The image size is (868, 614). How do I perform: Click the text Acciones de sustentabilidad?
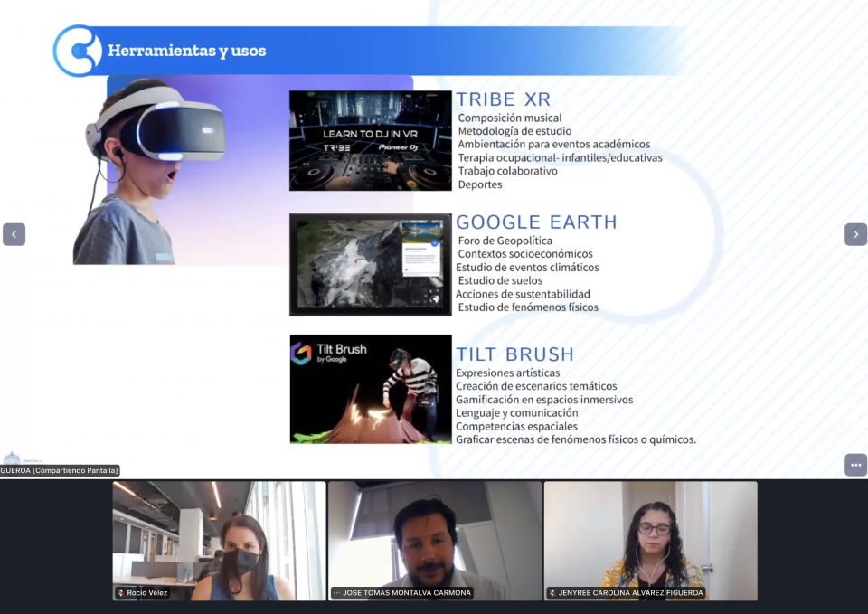pos(524,294)
